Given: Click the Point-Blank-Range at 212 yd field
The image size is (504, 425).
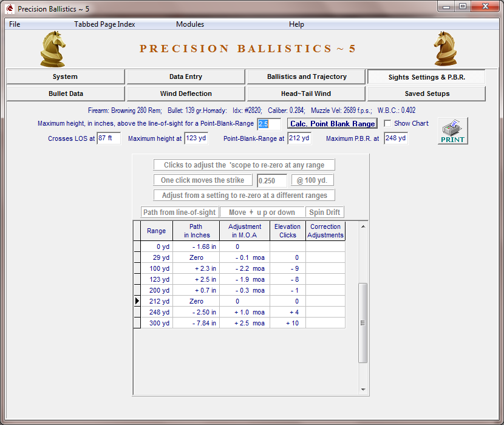Looking at the screenshot, I should (299, 138).
